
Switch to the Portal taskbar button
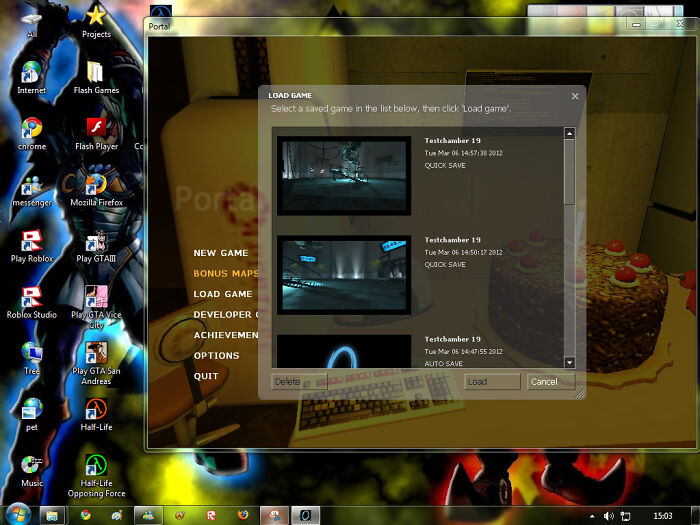[305, 516]
